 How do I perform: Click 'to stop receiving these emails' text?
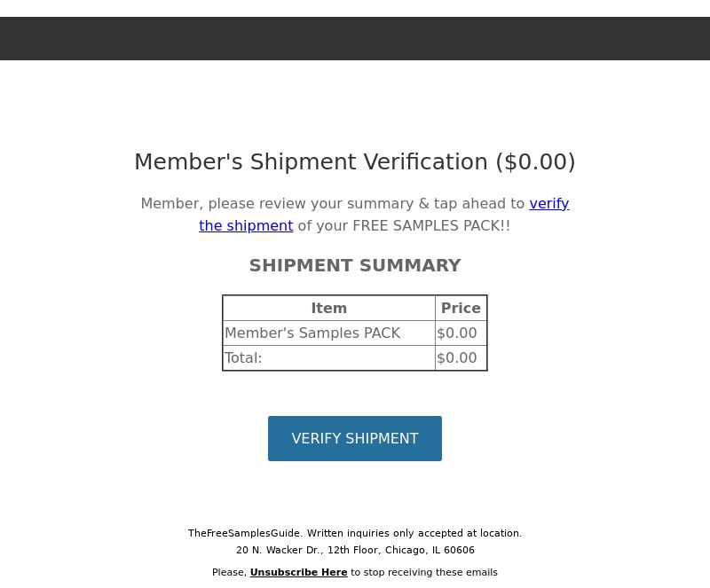point(424,572)
